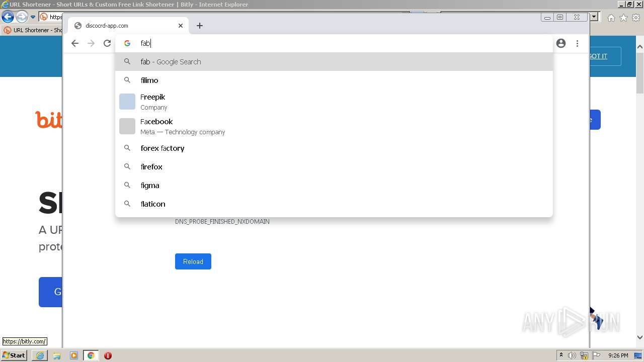Viewport: 644px width, 362px height.
Task: Choose the 'figma' suggestion
Action: pos(334,186)
